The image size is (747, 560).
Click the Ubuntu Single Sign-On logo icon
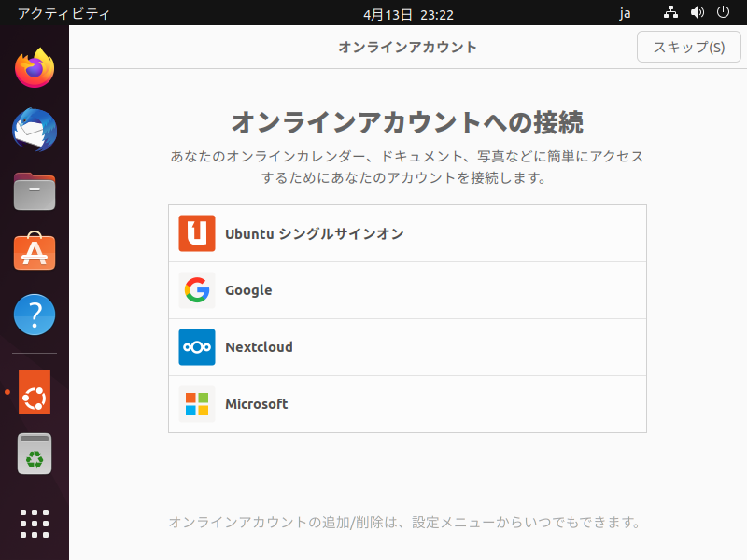click(x=197, y=233)
